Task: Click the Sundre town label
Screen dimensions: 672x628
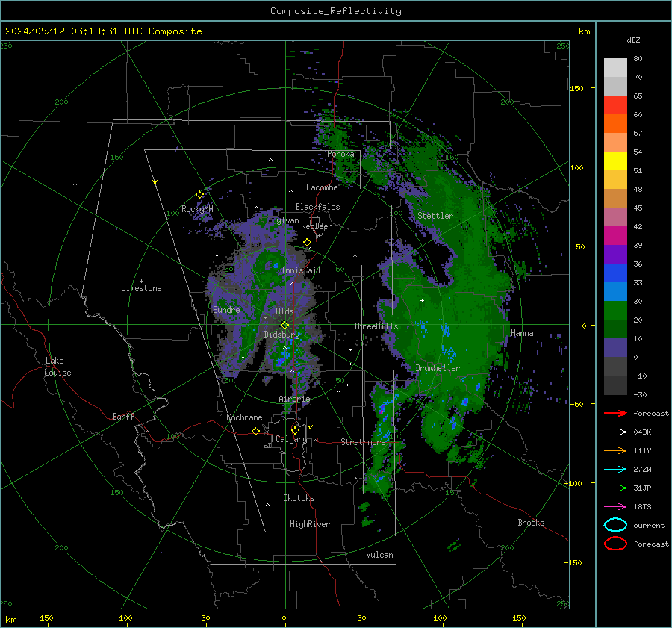Action: coord(226,310)
